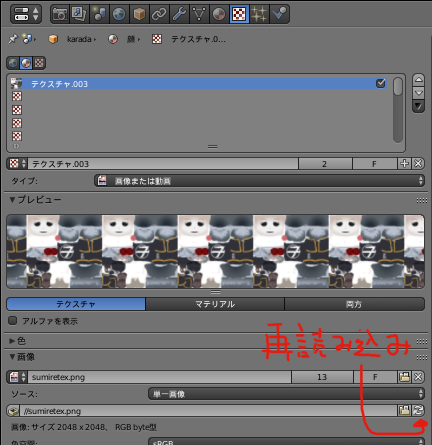Image resolution: width=432 pixels, height=445 pixels.
Task: Toggle the pin icon in the breadcrumb
Action: point(13,39)
